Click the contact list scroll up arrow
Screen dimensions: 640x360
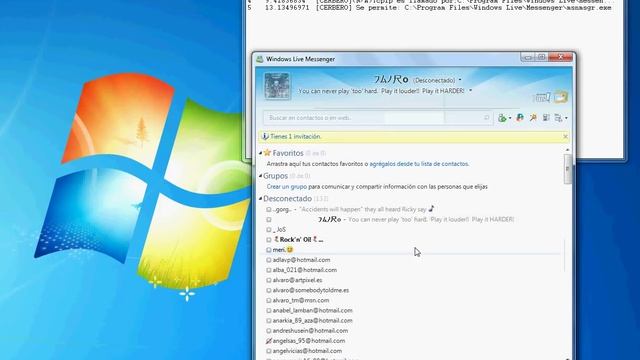[x=567, y=151]
